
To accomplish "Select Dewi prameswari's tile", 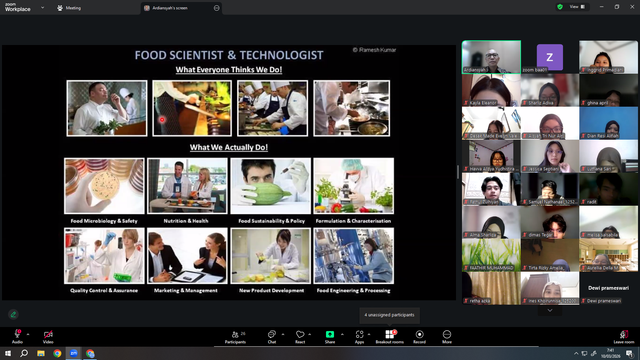I will pyautogui.click(x=608, y=288).
